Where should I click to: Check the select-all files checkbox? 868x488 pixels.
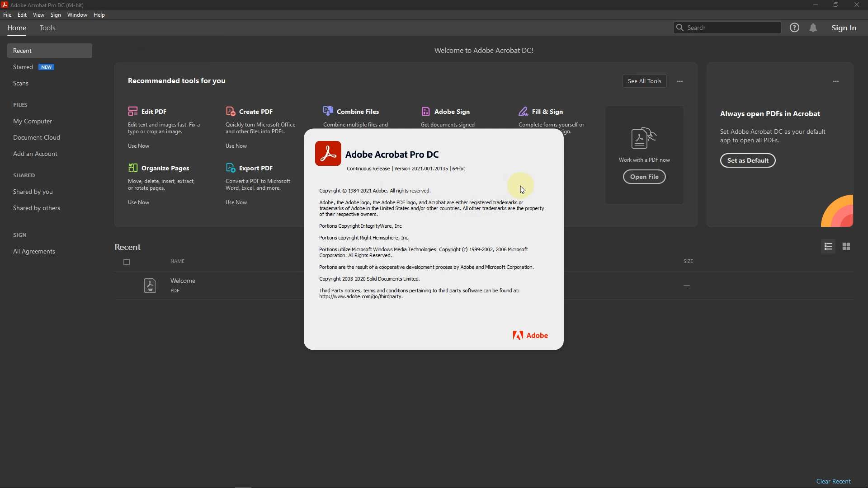click(127, 262)
